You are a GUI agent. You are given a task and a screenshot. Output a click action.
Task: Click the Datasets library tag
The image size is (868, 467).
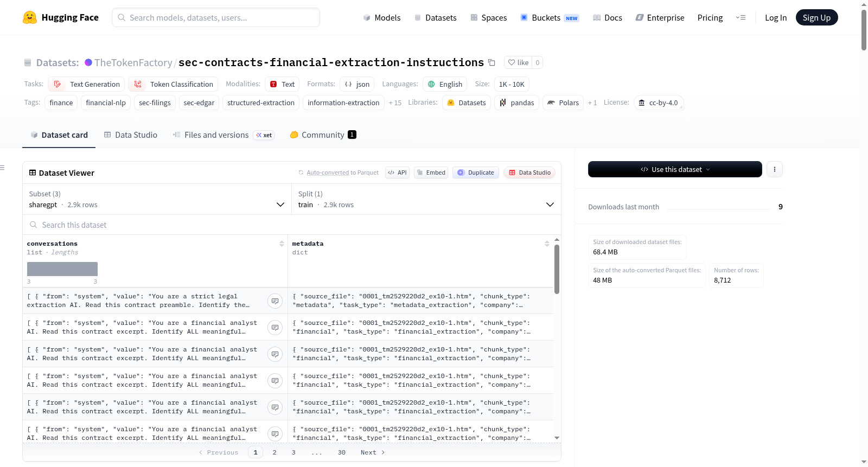point(467,103)
